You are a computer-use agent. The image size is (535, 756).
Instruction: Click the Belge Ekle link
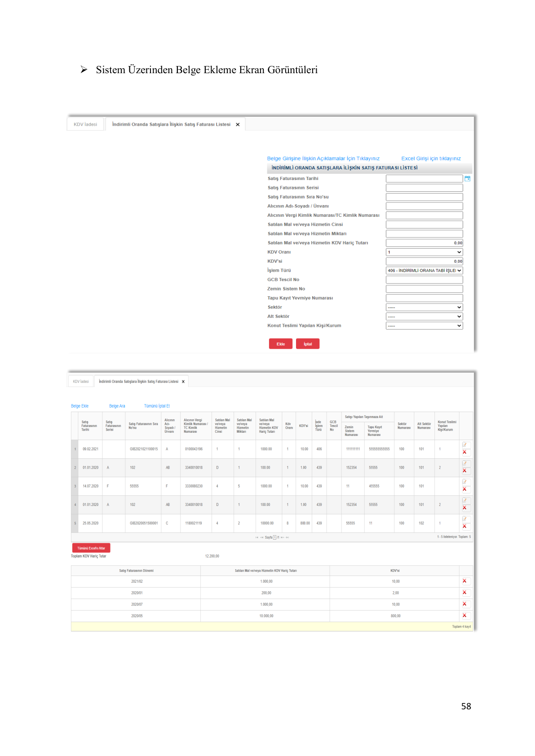click(80, 406)
